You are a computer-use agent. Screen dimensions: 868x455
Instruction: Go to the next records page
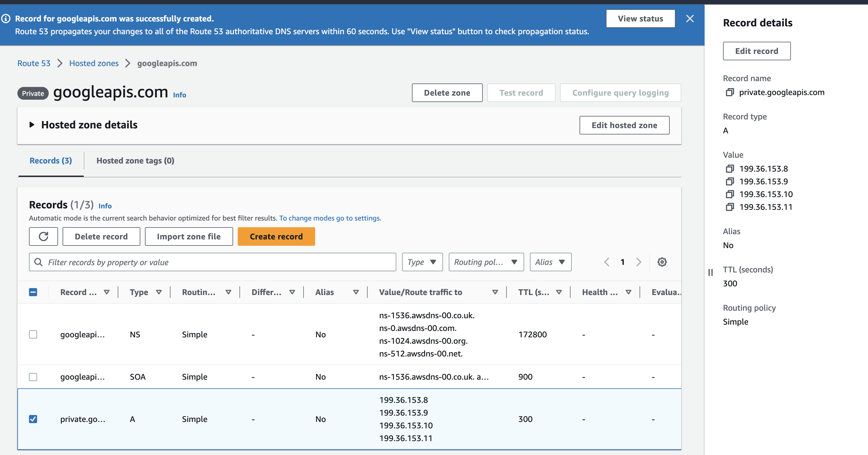tap(638, 262)
